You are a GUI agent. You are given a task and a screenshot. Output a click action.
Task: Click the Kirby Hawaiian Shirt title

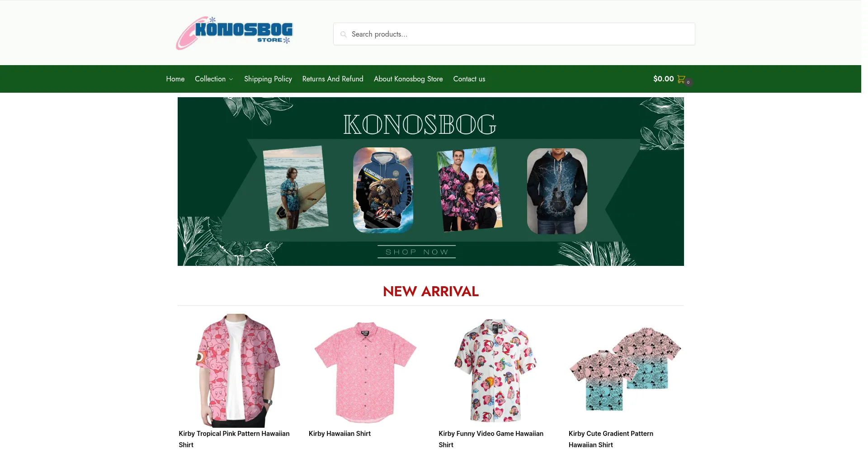click(x=340, y=434)
